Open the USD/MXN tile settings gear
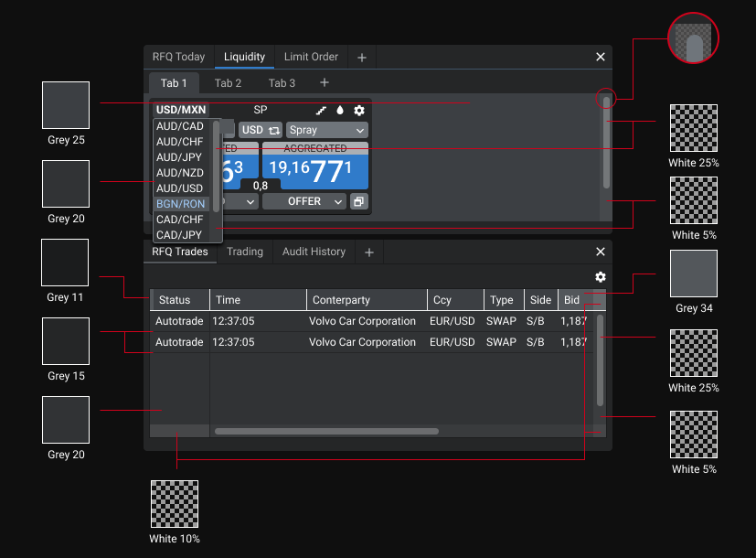This screenshot has width=756, height=558. [x=358, y=111]
